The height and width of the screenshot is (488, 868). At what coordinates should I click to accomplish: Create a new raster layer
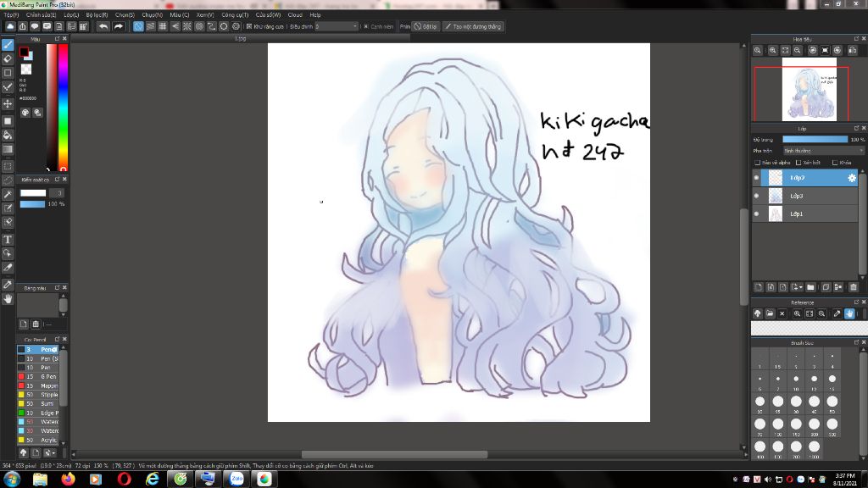759,287
